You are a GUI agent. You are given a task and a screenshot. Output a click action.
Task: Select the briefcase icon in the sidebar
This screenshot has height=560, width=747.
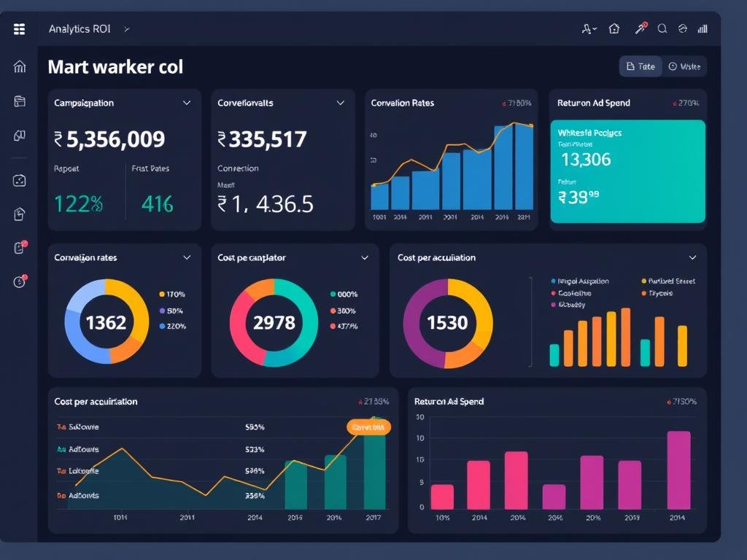19,101
